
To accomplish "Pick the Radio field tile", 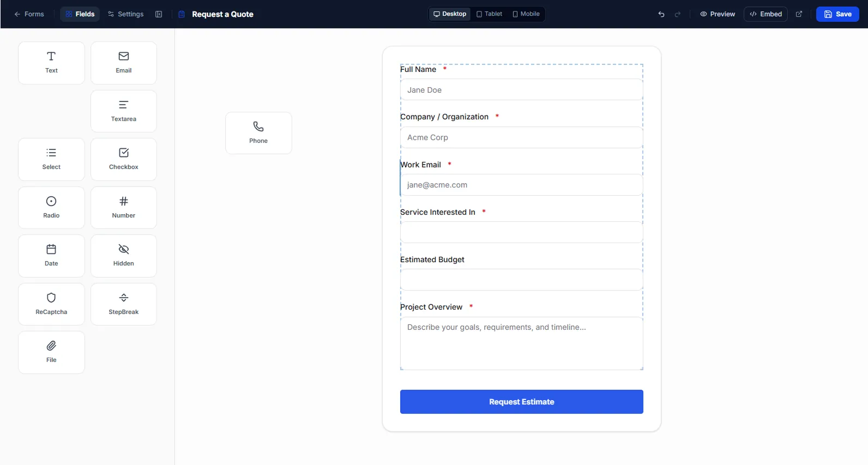I will [51, 208].
